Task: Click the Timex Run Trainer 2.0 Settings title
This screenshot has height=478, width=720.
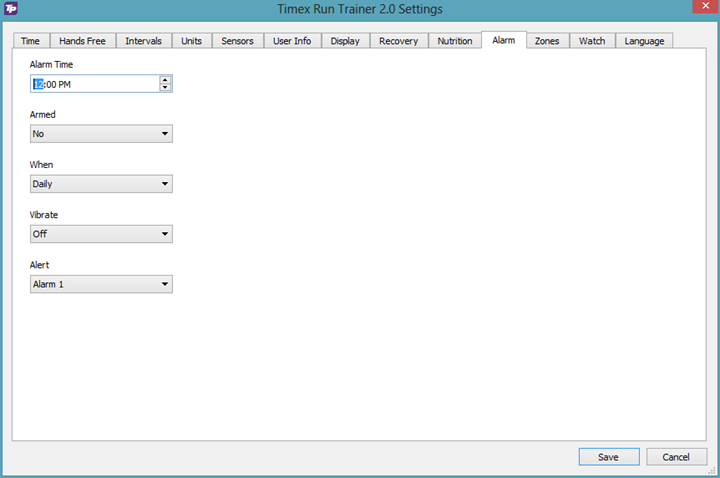Action: pos(360,9)
